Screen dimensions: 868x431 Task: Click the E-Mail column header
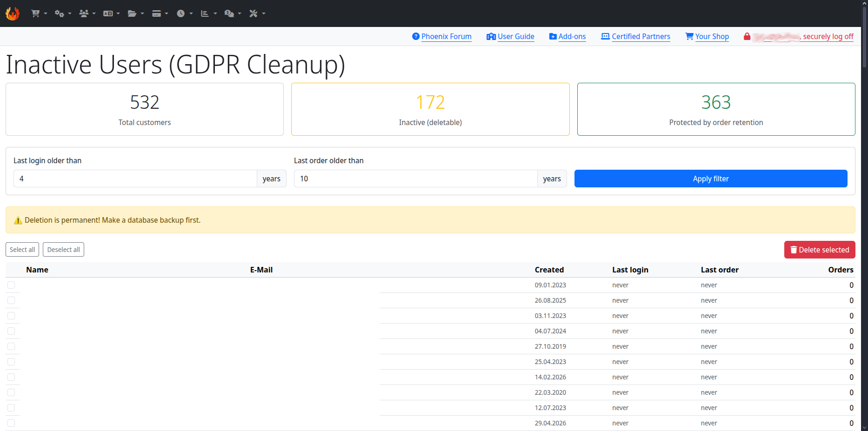pyautogui.click(x=261, y=270)
